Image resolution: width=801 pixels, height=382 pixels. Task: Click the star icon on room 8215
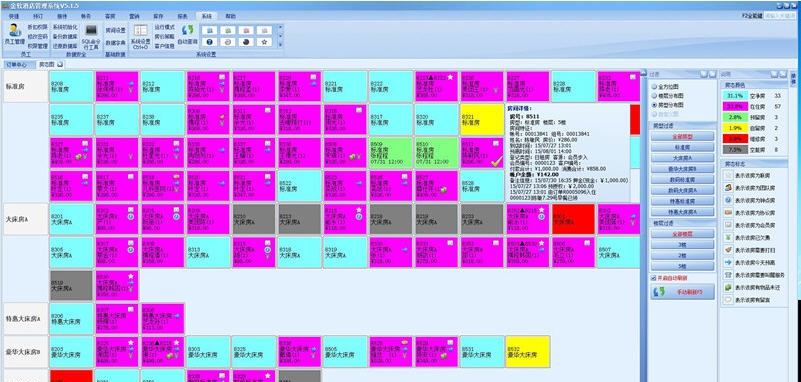click(x=359, y=210)
